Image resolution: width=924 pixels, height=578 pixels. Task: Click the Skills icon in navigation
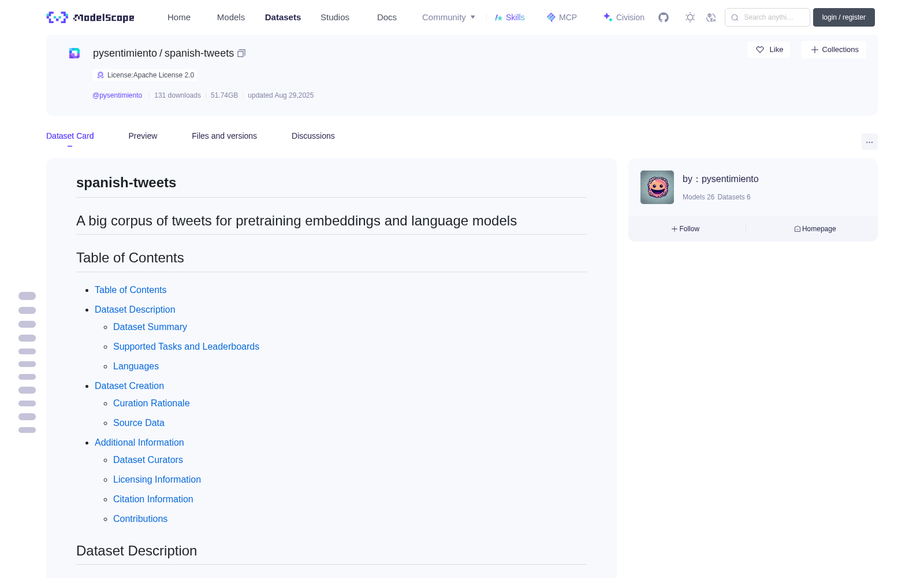(498, 17)
